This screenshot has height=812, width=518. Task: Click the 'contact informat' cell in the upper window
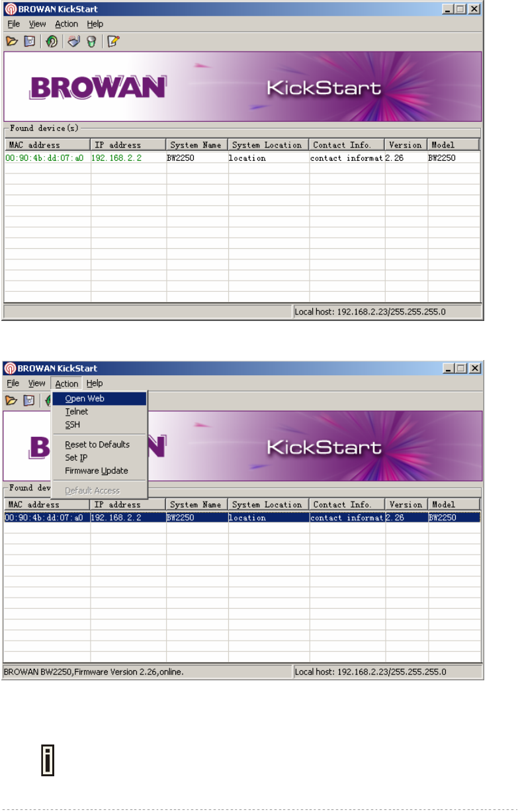[347, 158]
